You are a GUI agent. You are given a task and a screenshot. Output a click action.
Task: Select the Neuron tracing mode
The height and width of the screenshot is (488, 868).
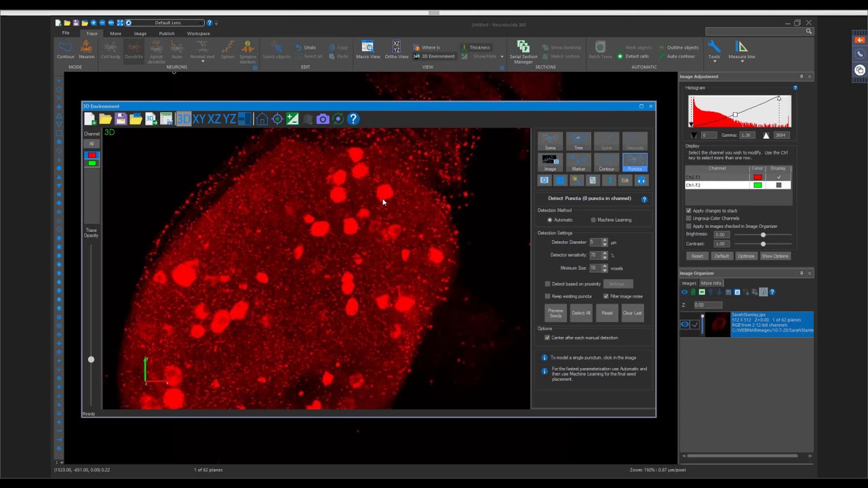(x=86, y=49)
